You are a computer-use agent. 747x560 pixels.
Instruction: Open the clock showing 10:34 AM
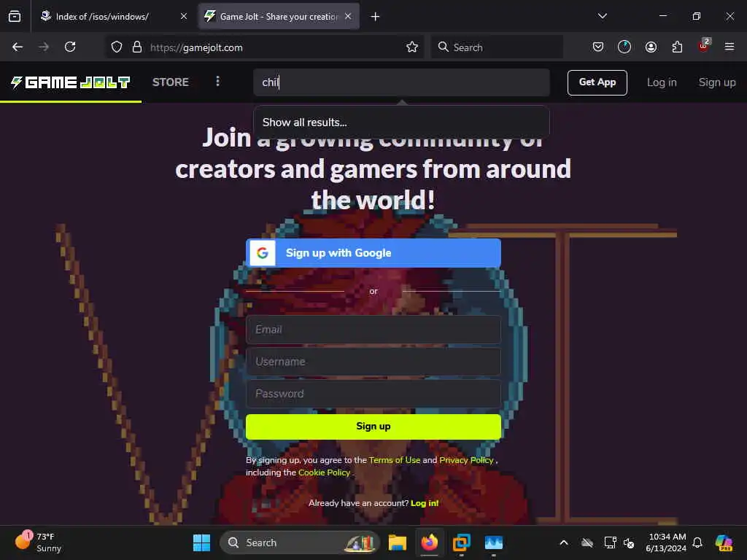[667, 542]
